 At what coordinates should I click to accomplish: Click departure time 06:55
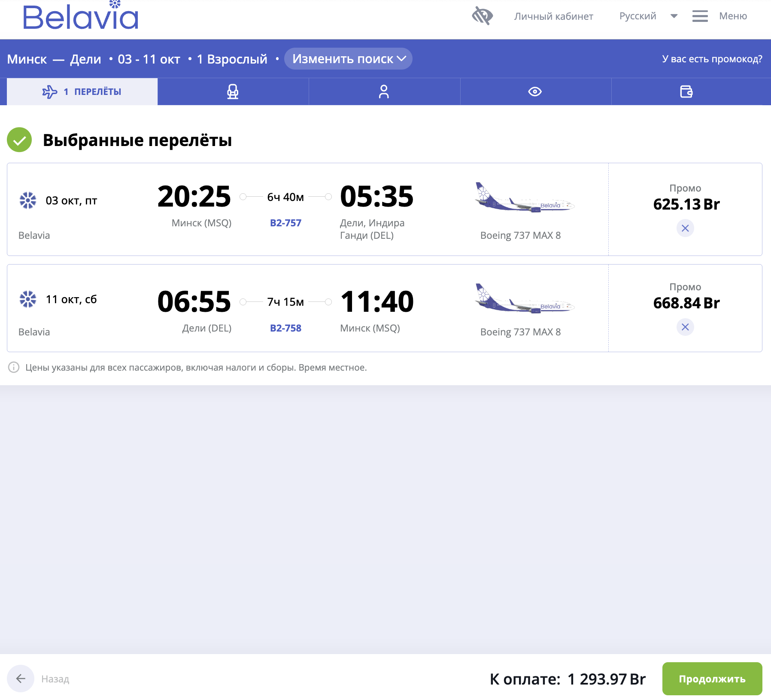click(x=194, y=301)
